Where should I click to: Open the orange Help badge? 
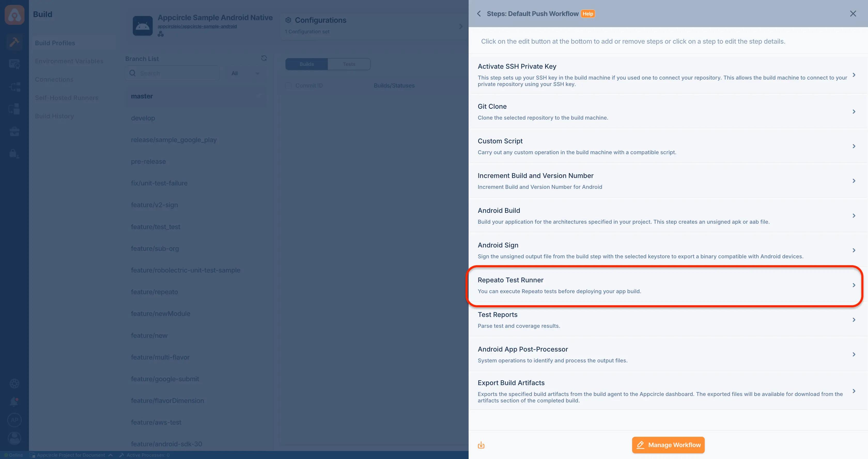[588, 14]
